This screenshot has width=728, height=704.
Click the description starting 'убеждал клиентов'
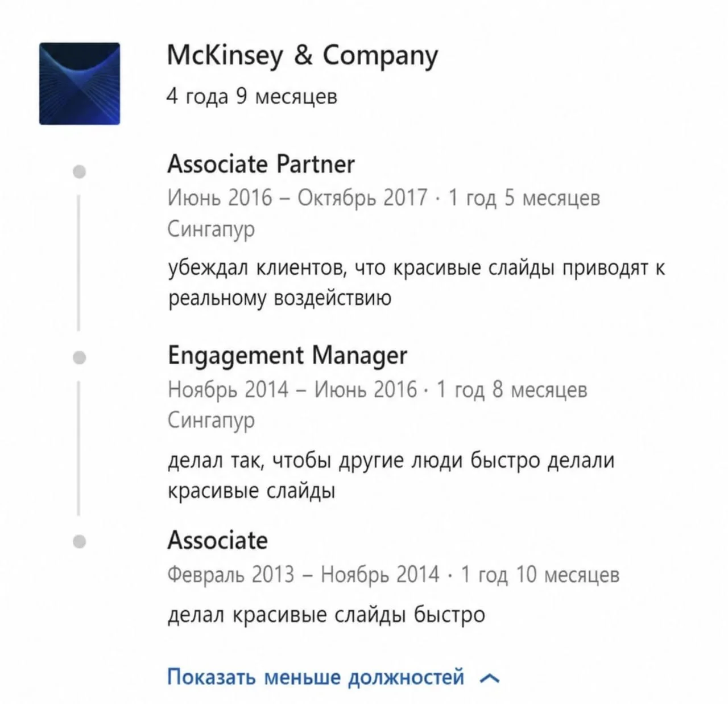tap(416, 283)
